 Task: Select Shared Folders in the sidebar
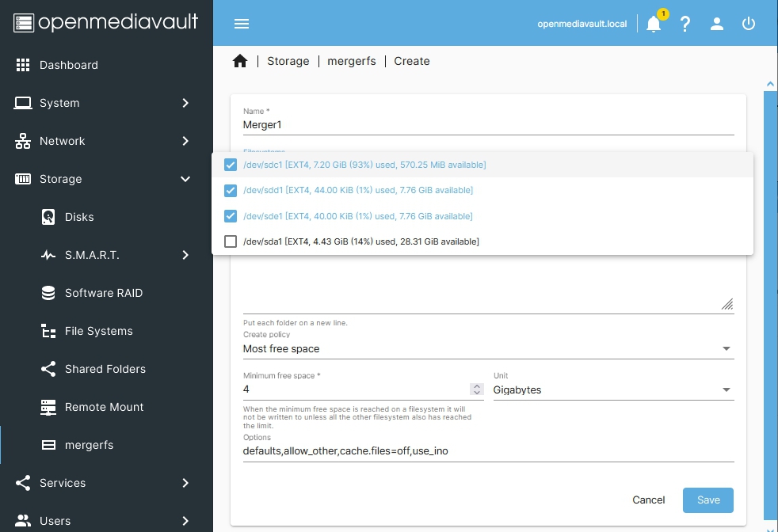click(x=105, y=369)
